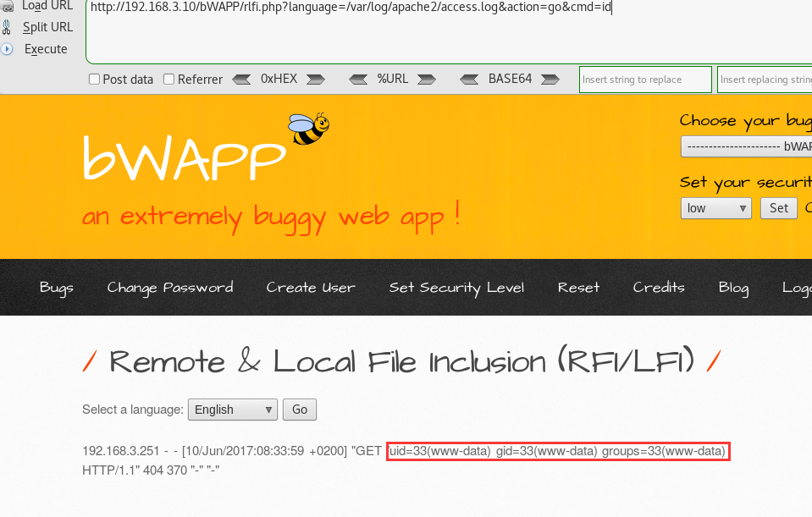The width and height of the screenshot is (812, 517).
Task: Open the Change Password menu item
Action: [x=170, y=288]
